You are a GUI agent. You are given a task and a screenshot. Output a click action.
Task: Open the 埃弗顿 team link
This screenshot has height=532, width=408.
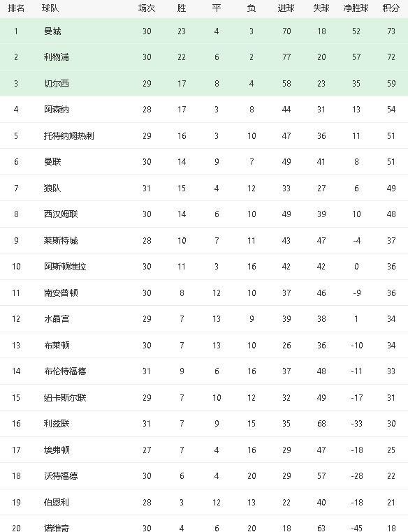point(57,450)
